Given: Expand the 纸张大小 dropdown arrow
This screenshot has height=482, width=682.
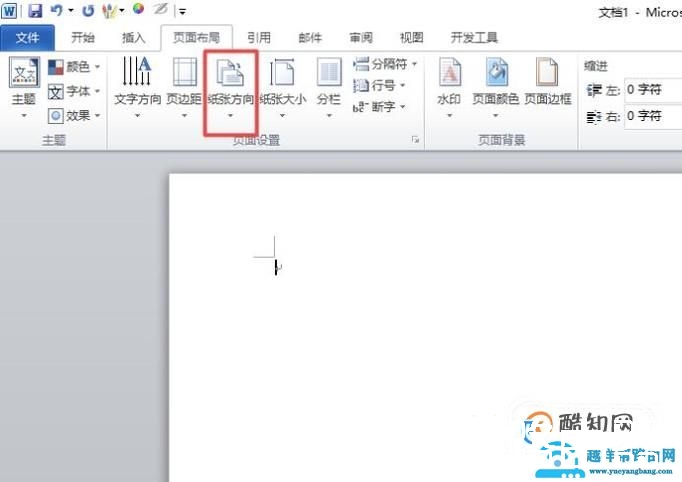Looking at the screenshot, I should 282,115.
